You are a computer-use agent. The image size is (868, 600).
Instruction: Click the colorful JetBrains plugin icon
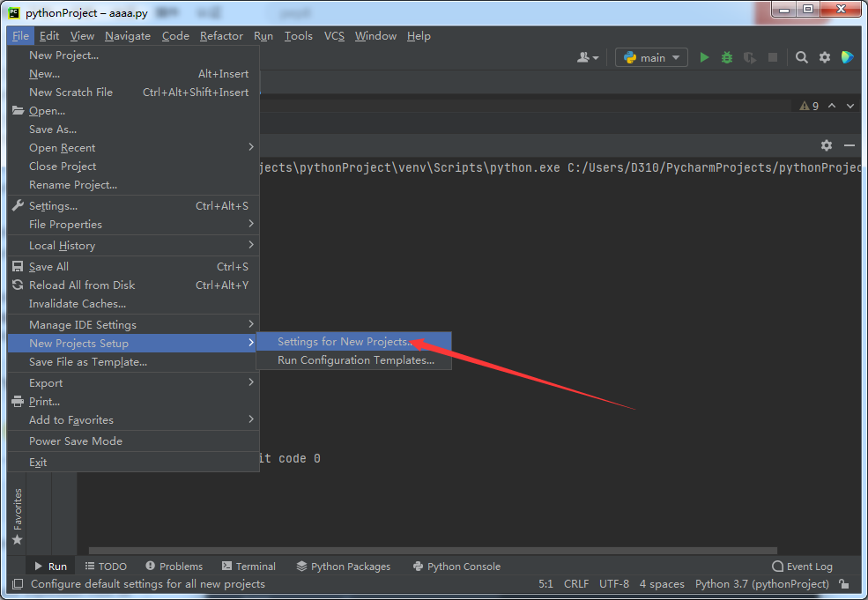[x=848, y=57]
